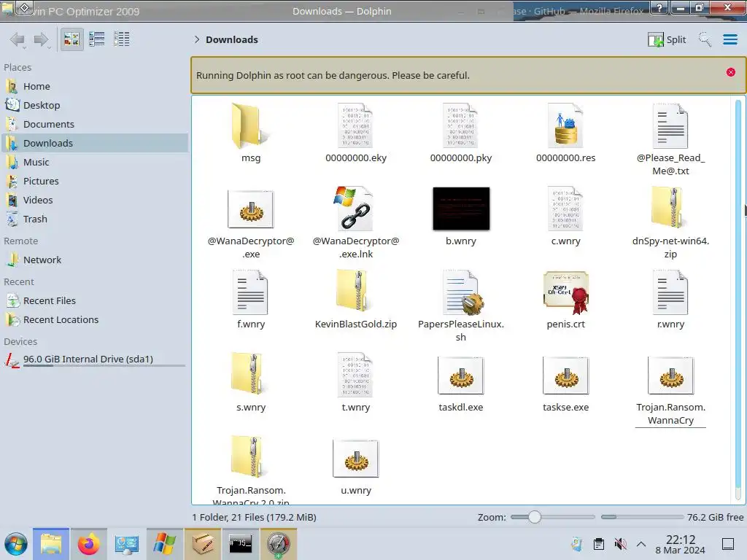Select the Trojan.Ransom.WannaCry executable icon
Image resolution: width=747 pixels, height=560 pixels.
pos(671,376)
